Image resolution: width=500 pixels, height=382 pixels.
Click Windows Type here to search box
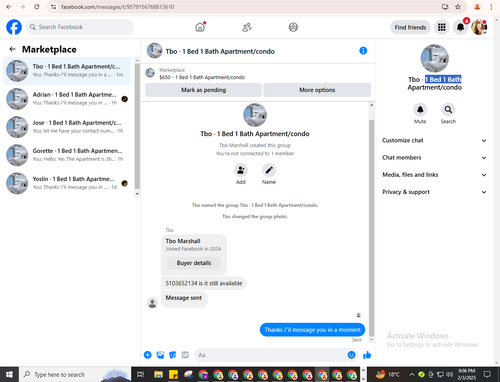(75, 374)
